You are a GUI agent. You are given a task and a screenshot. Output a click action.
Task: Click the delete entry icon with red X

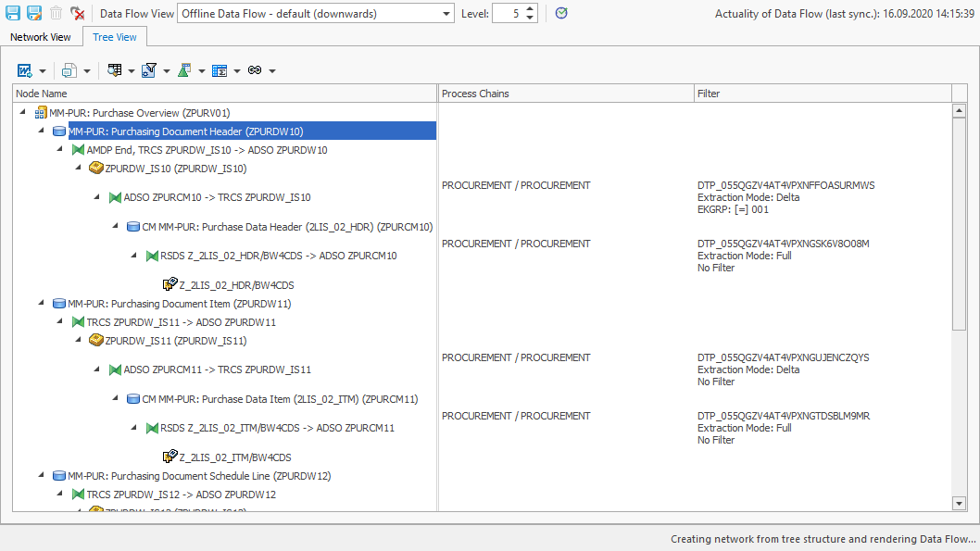(x=78, y=13)
